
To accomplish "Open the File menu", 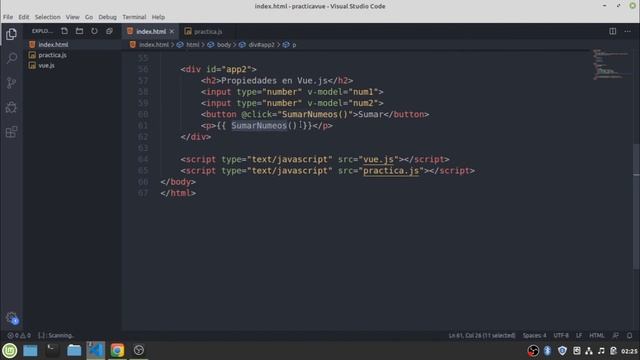I will click(8, 17).
